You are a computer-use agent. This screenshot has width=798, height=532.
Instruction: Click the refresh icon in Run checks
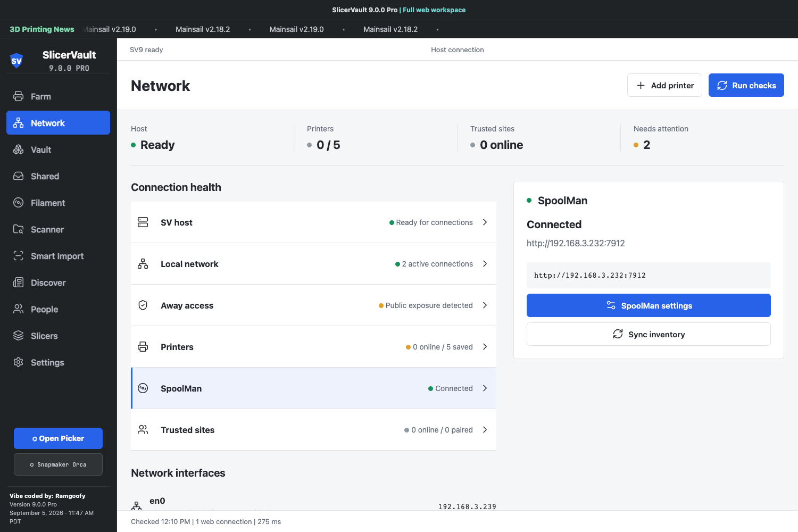tap(722, 86)
